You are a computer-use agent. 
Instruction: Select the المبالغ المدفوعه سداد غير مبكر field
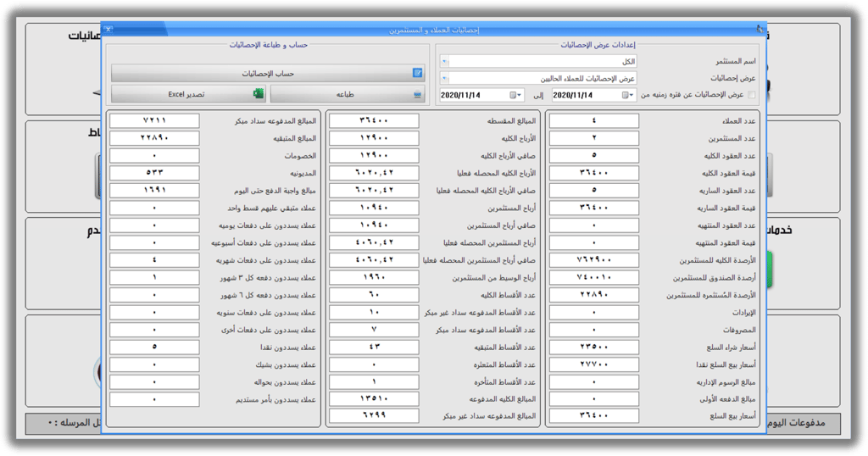point(374,415)
